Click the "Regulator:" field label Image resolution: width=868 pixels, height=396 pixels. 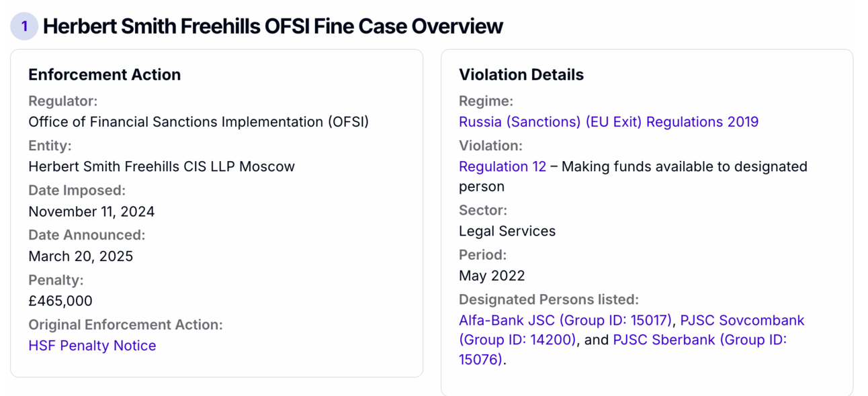(62, 101)
